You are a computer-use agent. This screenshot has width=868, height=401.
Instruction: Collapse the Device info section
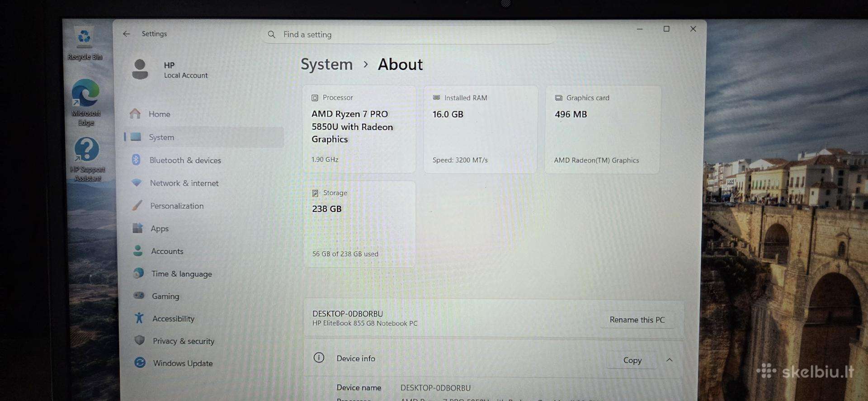(x=670, y=360)
